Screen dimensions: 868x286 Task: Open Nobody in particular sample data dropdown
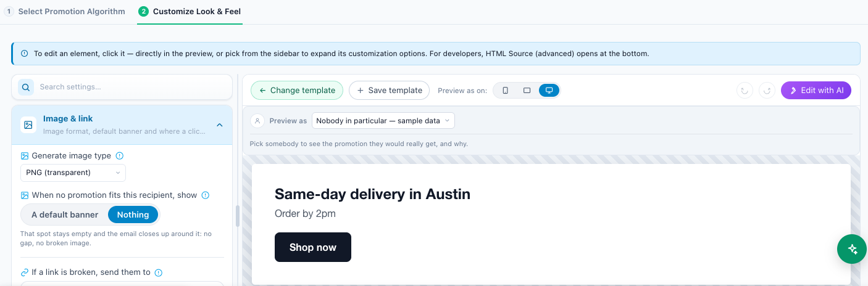(x=383, y=121)
